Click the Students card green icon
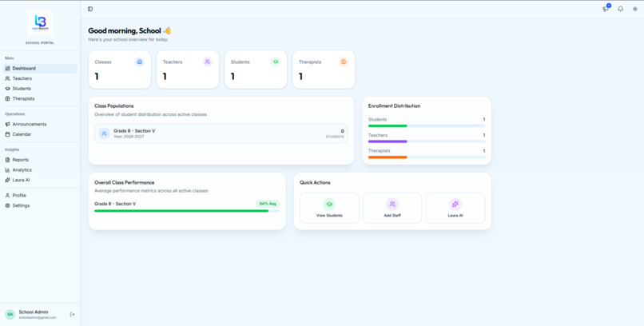The height and width of the screenshot is (326, 644). click(275, 62)
